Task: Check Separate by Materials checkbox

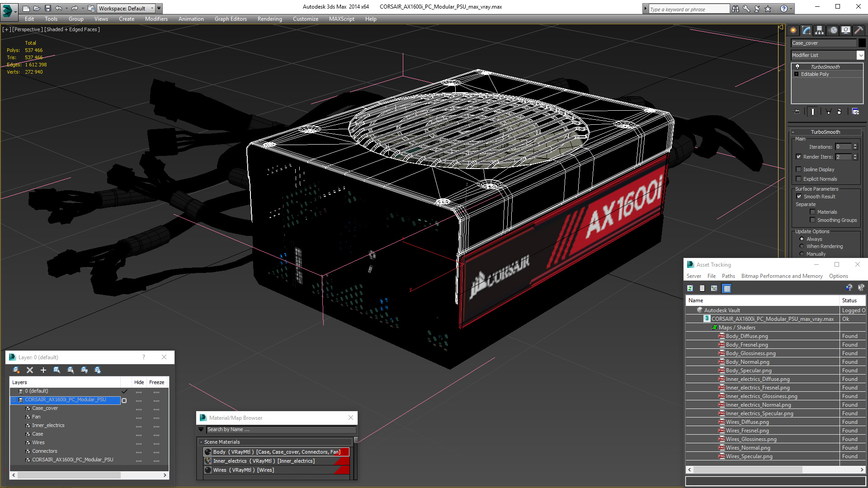Action: (x=812, y=212)
